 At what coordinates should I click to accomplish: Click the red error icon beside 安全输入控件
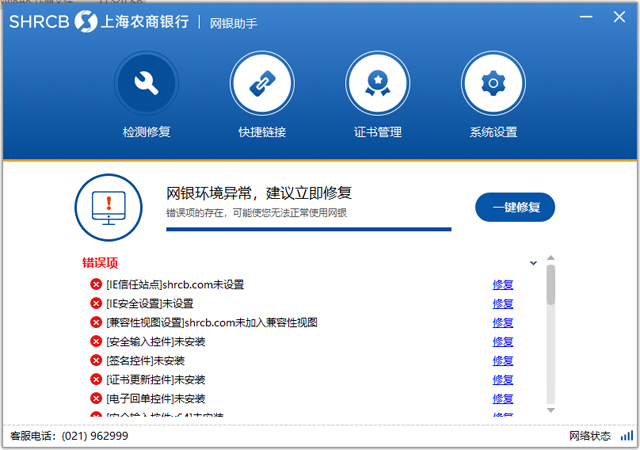point(96,341)
